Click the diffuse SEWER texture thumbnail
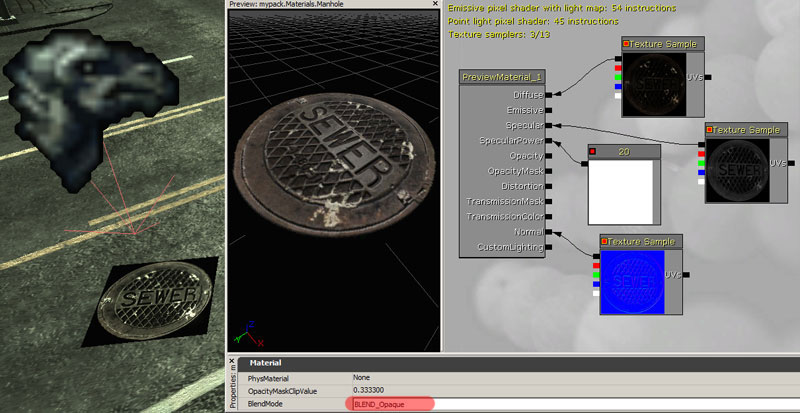800x413 pixels. [x=655, y=83]
